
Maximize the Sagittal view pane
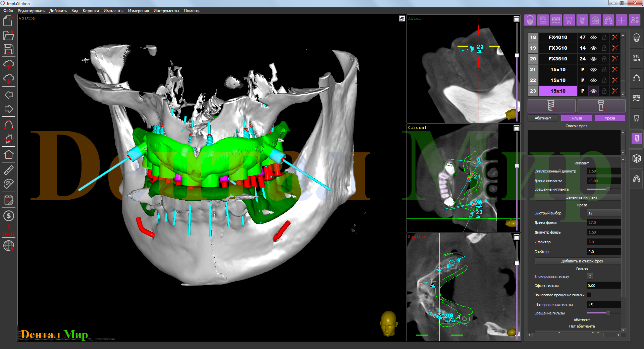pos(517,237)
